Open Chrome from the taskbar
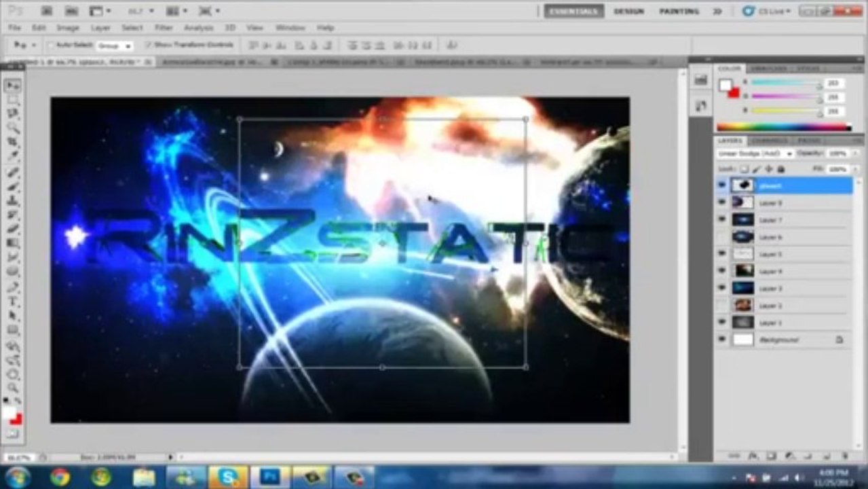Image resolution: width=868 pixels, height=489 pixels. click(60, 477)
